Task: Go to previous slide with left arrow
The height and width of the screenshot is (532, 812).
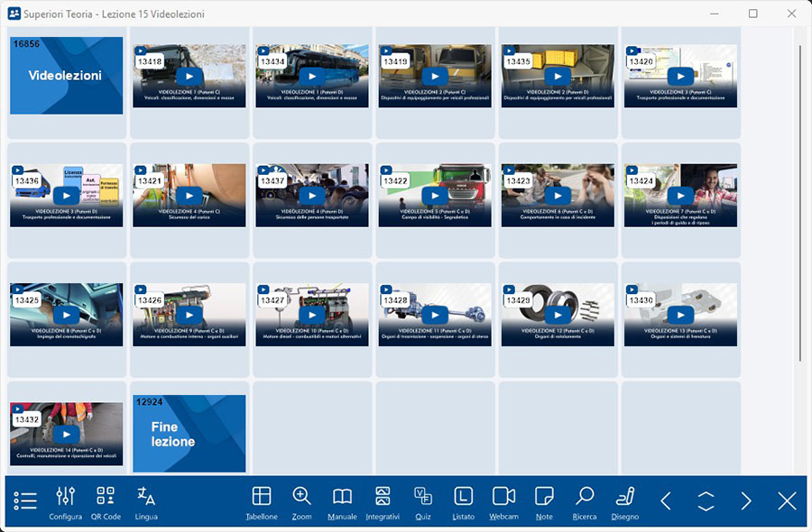Action: 666,501
